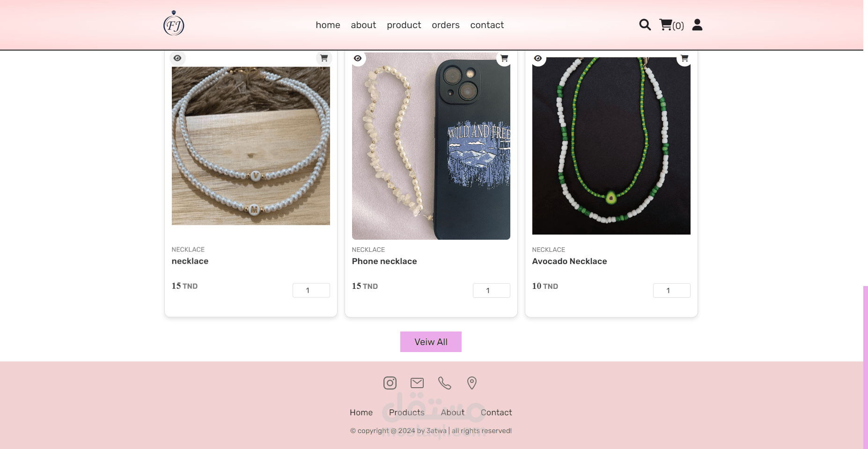This screenshot has height=449, width=868.
Task: Click the Veiw All button
Action: coord(431,342)
